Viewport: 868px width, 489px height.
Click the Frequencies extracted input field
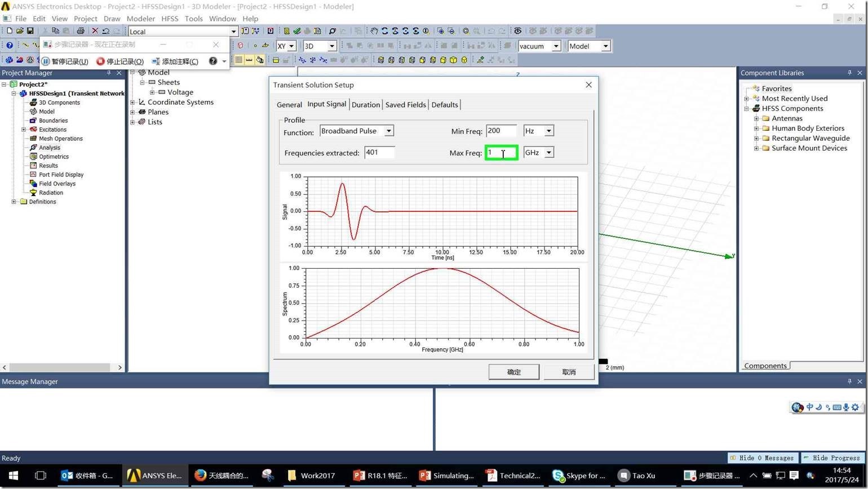379,153
